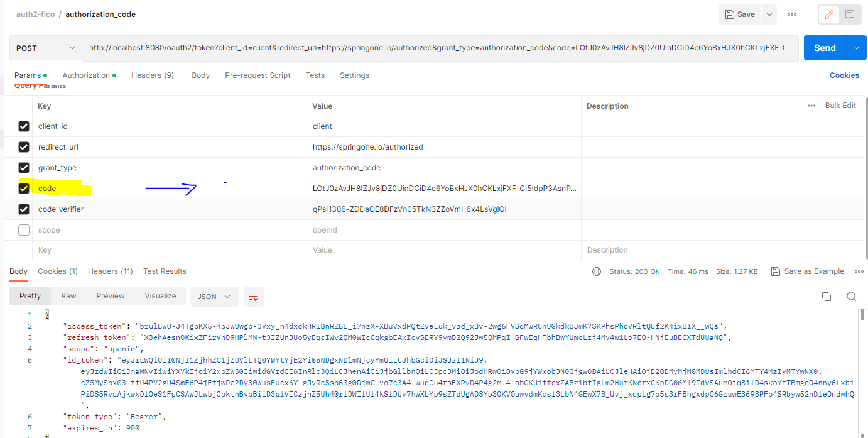The width and height of the screenshot is (868, 438).
Task: Switch to the Headers (9) tab
Action: pyautogui.click(x=152, y=75)
